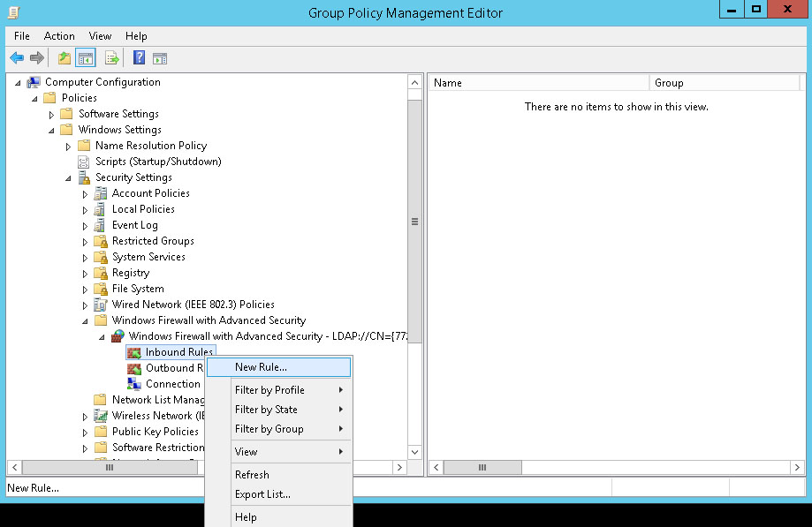Choose New Rule... from context menu
The width and height of the screenshot is (812, 527).
point(261,367)
